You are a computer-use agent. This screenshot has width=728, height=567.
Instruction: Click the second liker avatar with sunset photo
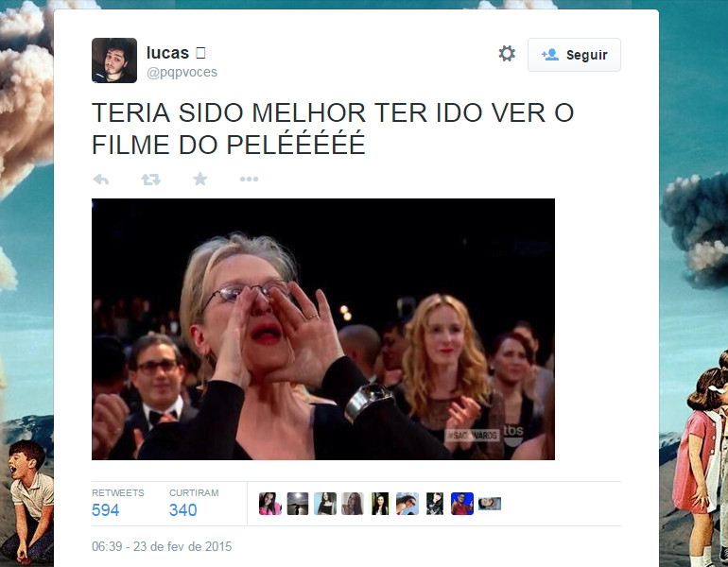point(298,504)
